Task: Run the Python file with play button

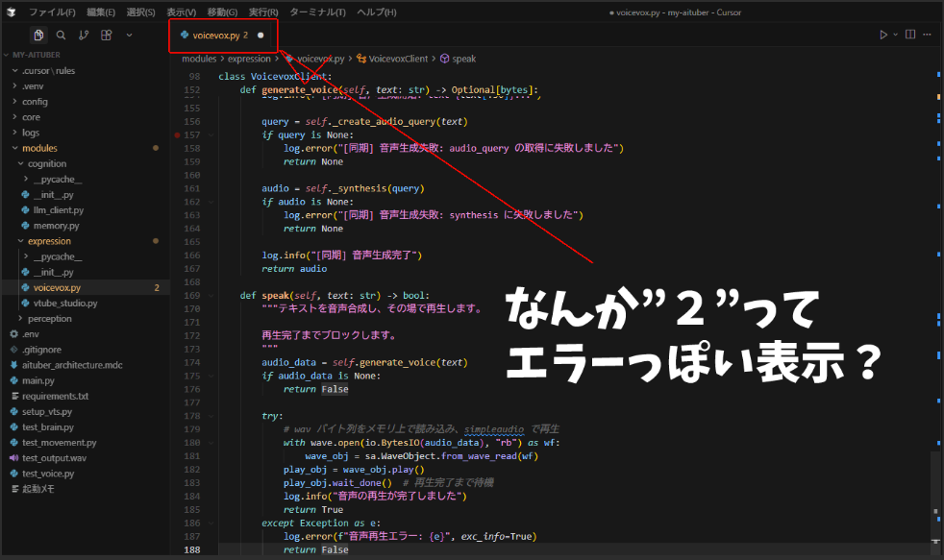Action: point(883,35)
